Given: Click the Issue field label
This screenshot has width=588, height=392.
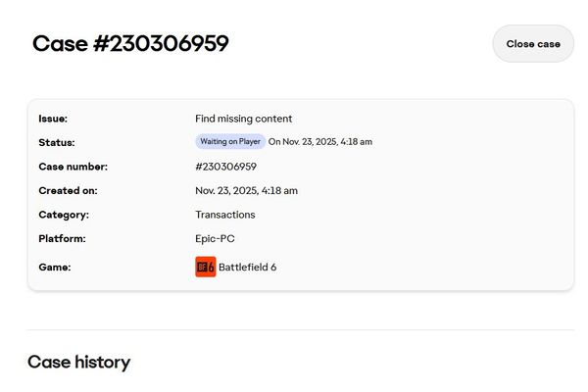Looking at the screenshot, I should click(x=53, y=119).
